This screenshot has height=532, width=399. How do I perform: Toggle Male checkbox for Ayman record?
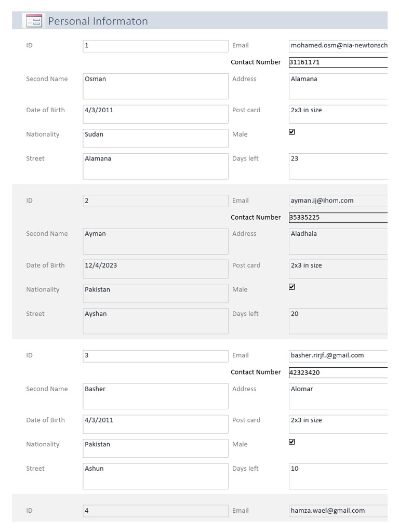292,287
